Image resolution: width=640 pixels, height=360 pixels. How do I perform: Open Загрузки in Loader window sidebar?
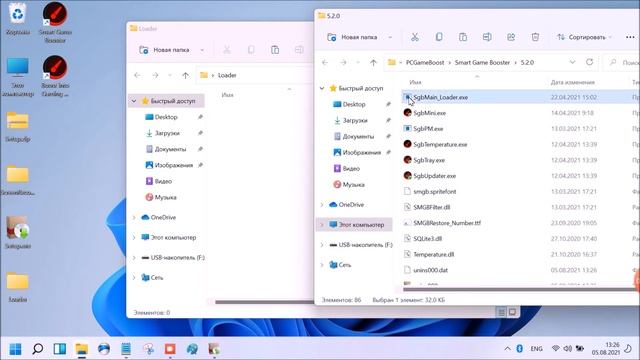click(x=167, y=133)
